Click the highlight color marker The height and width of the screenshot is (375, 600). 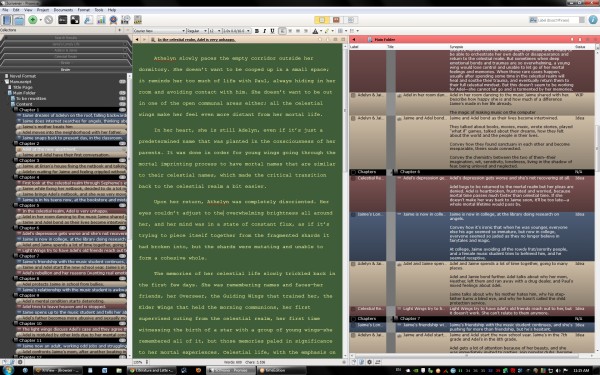coord(326,31)
